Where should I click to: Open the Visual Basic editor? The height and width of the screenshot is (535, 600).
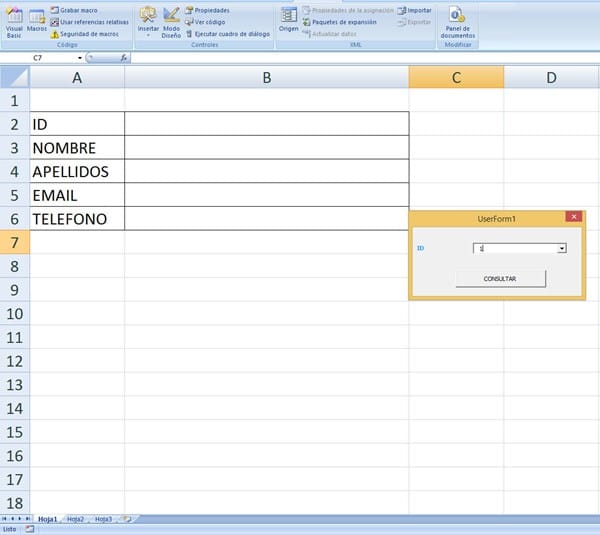(x=14, y=20)
